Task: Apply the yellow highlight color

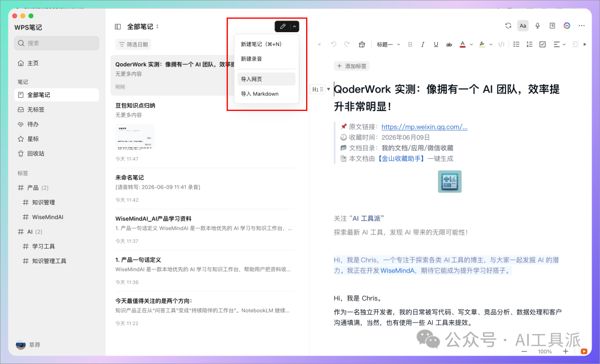Action: (x=482, y=44)
